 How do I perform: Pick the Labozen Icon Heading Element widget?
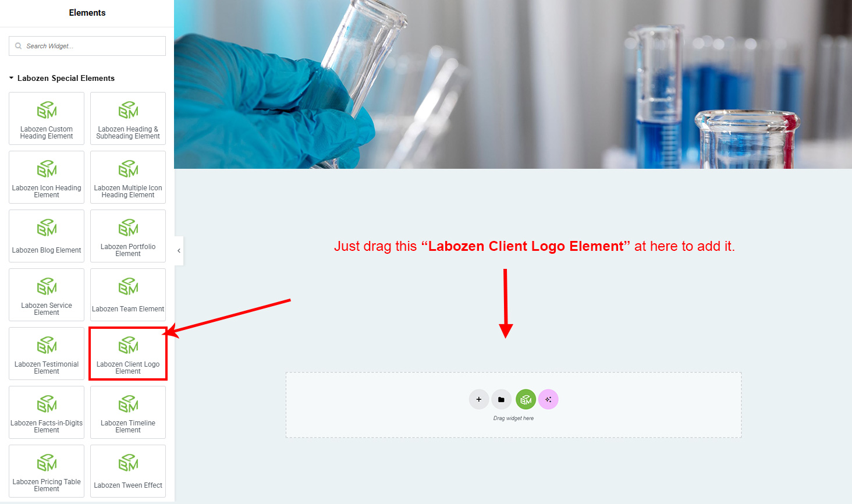[x=47, y=178]
